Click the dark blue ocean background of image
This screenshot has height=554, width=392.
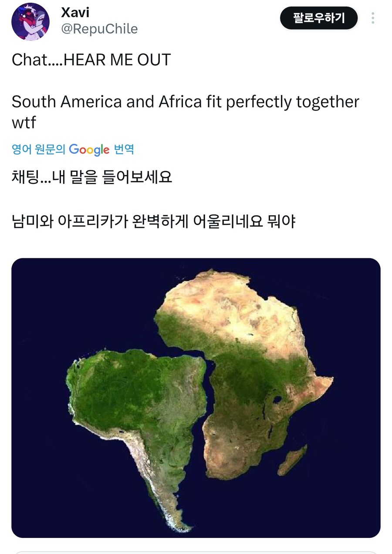coord(70,301)
